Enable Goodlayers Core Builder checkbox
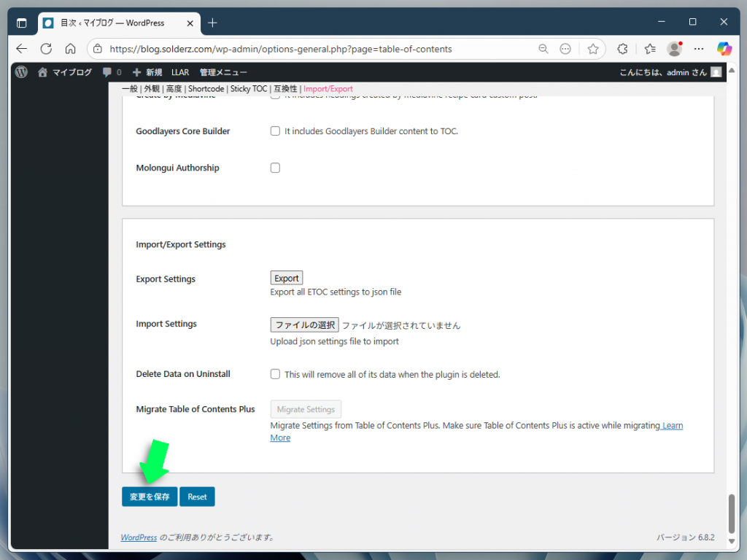This screenshot has height=560, width=747. pos(275,131)
